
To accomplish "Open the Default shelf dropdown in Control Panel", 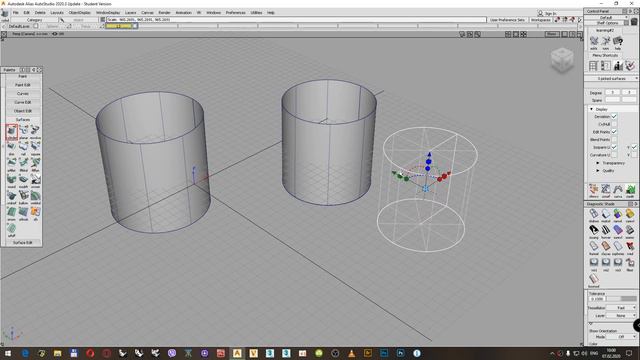I will (608, 18).
